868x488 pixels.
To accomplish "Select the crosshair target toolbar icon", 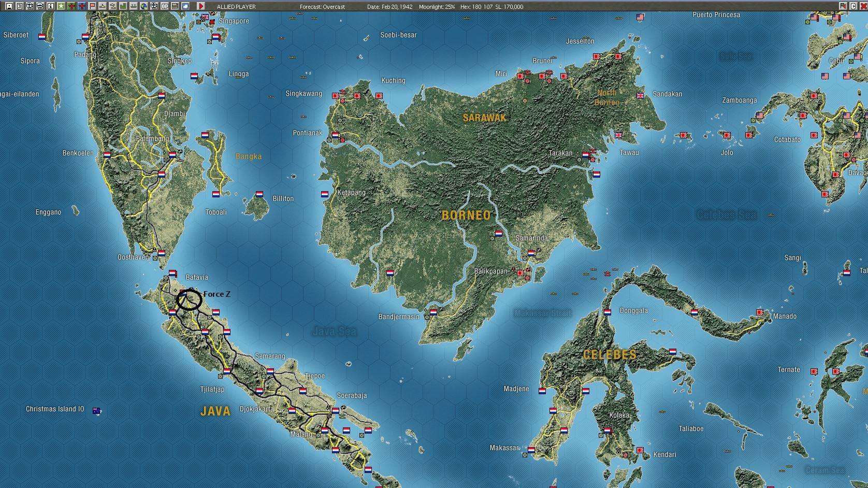I will (x=154, y=6).
